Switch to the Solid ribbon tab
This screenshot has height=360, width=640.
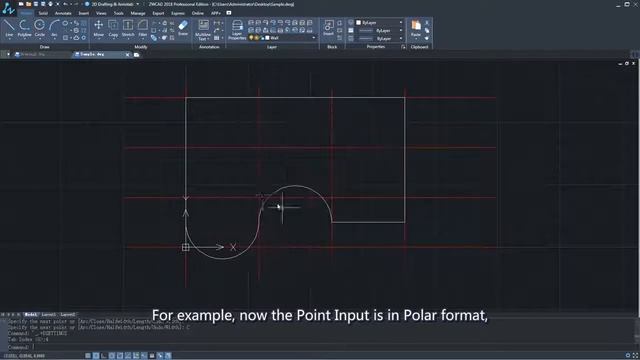point(43,13)
